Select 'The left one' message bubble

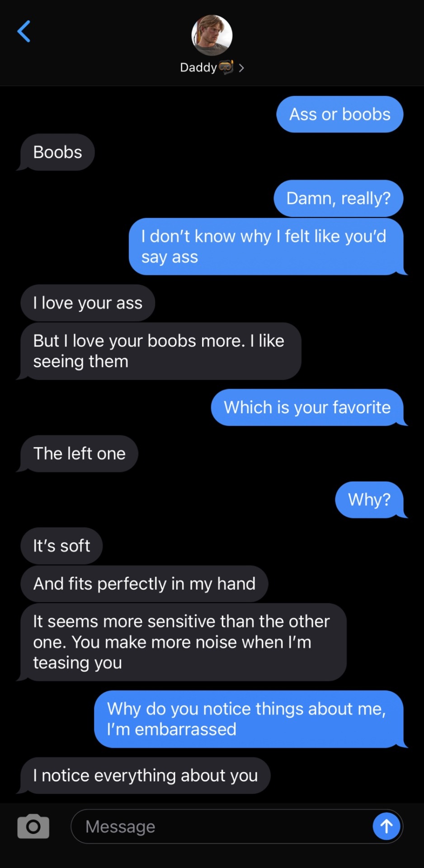tap(78, 453)
